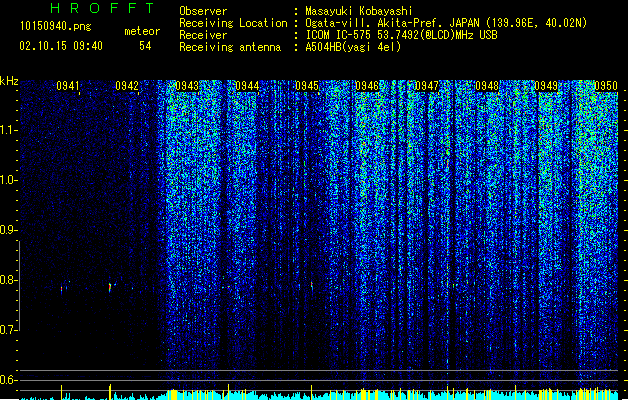Screen dimensions: 629x400
Task: Click the Receiving antenna label
Action: (x=230, y=47)
